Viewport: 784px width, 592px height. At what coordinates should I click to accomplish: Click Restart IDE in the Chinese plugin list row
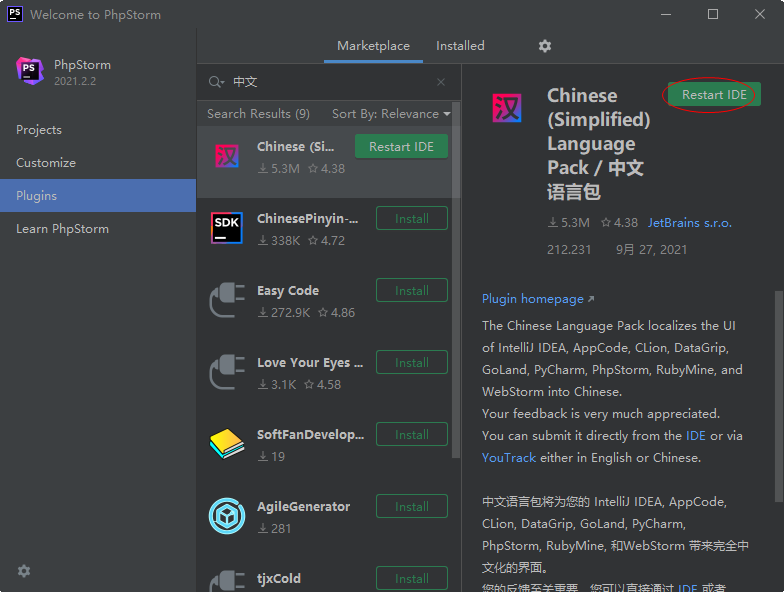point(401,146)
